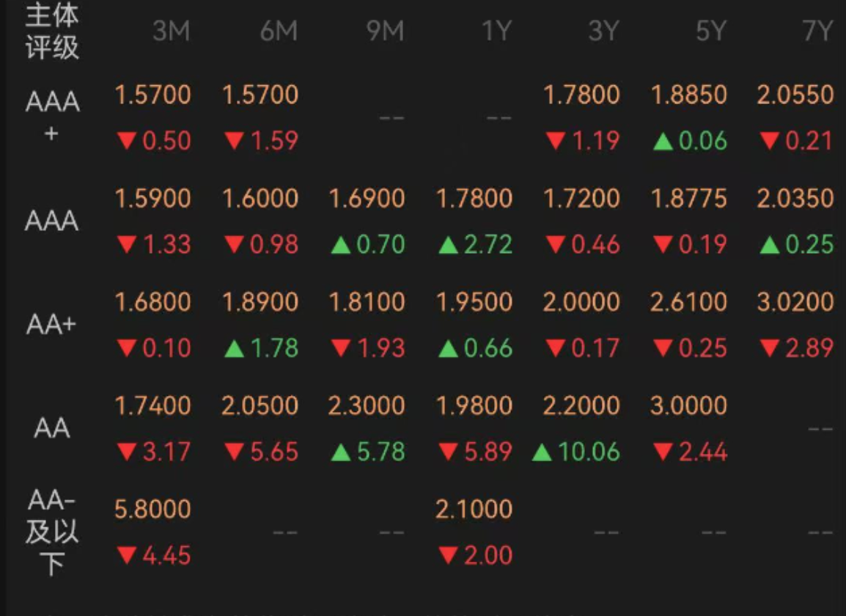Image resolution: width=846 pixels, height=616 pixels.
Task: Select the AAA+ rating row label
Action: (x=52, y=117)
